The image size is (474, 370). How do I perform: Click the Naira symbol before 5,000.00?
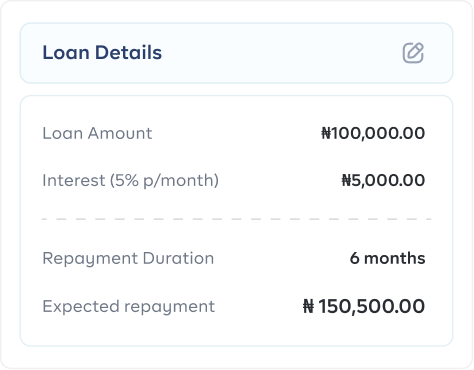(x=346, y=181)
